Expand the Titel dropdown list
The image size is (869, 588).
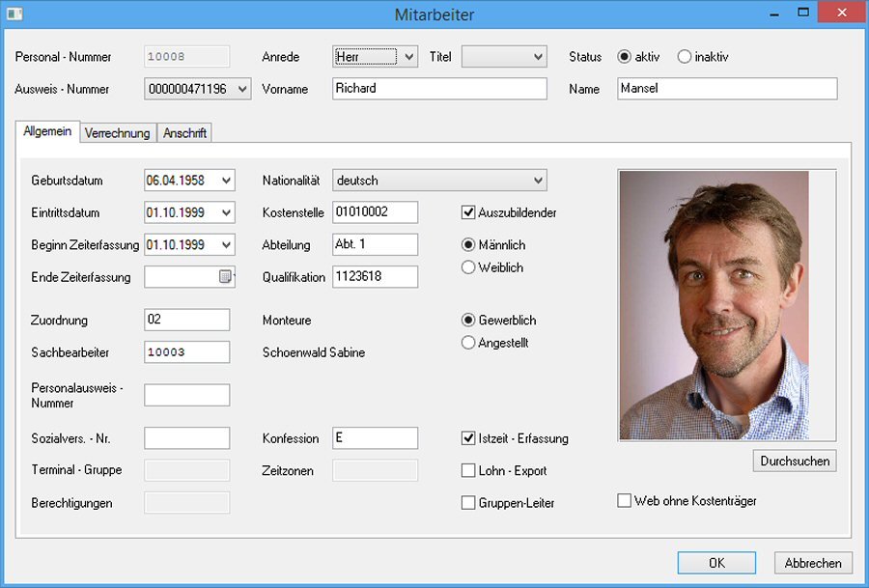pos(538,57)
